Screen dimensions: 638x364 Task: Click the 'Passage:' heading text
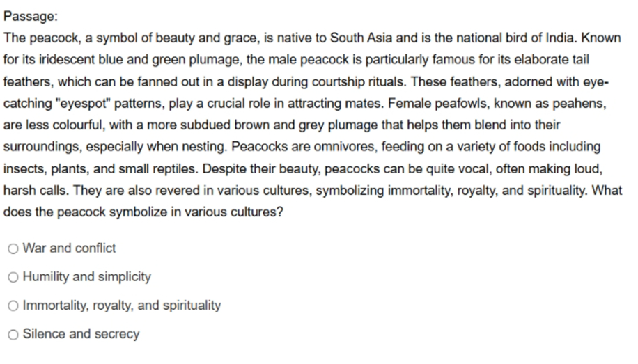click(31, 16)
